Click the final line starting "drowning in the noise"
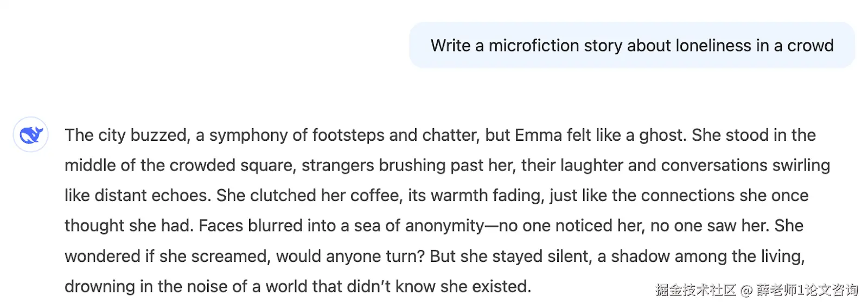This screenshot has width=868, height=307. 297,286
